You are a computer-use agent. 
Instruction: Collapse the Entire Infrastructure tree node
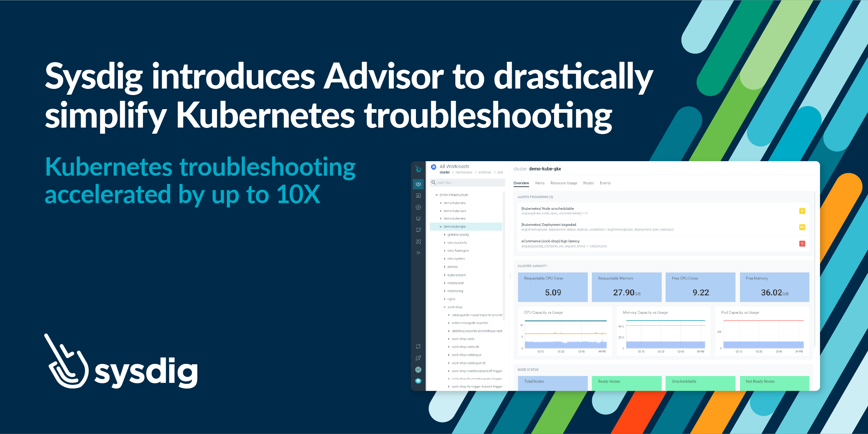click(437, 195)
